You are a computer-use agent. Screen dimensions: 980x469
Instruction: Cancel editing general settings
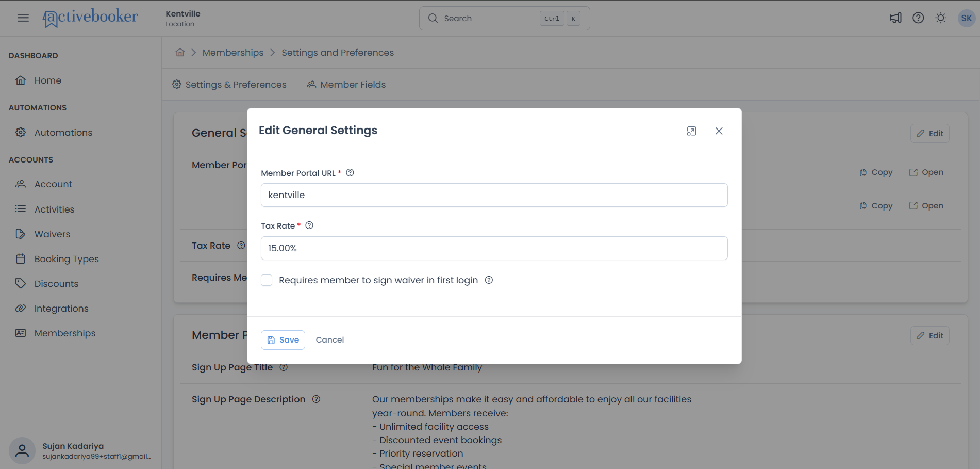(x=330, y=340)
